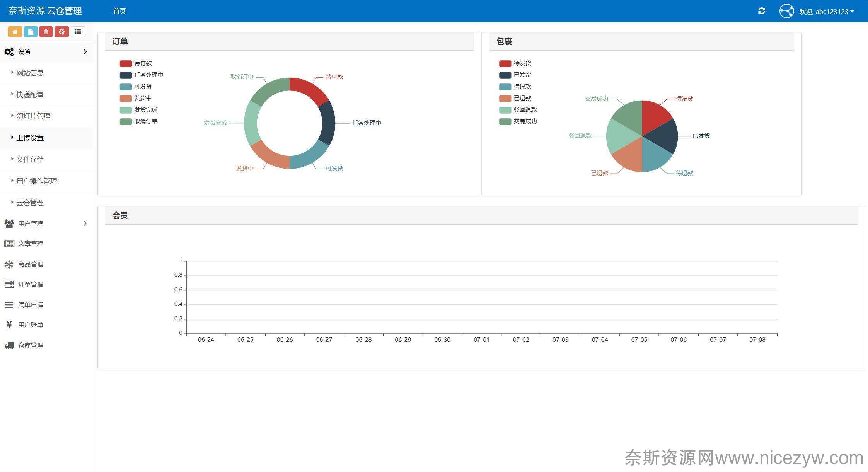Expand the 用户管理 menu chevron

[85, 223]
